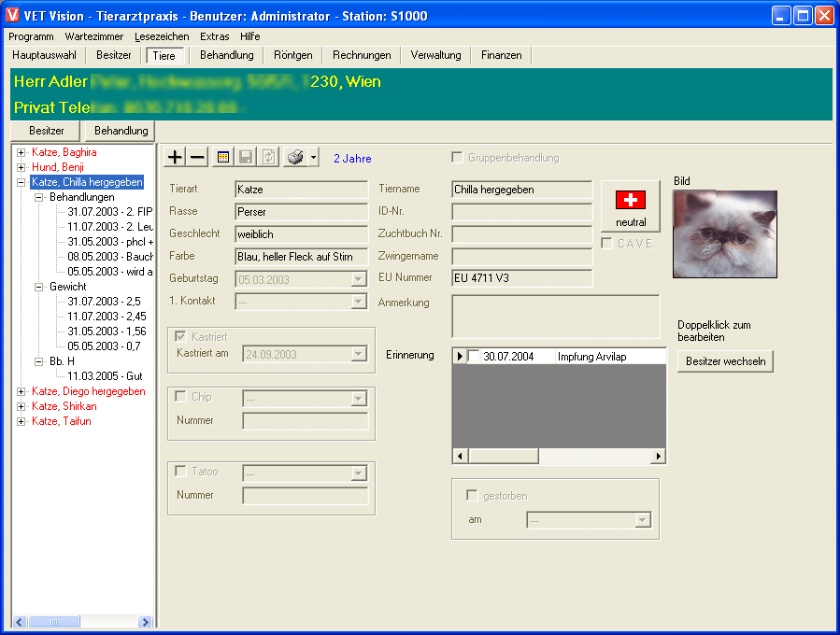Expand the Katze, Diego hergegeben node
The height and width of the screenshot is (635, 840).
click(21, 392)
